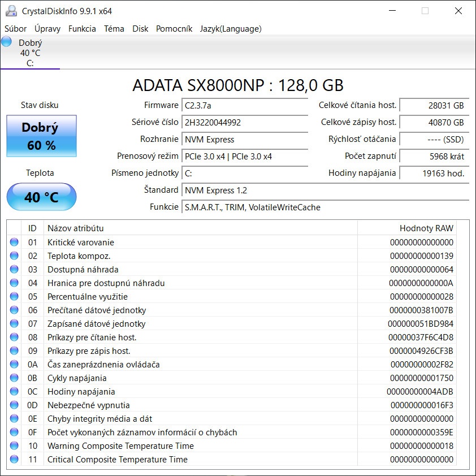Click the blue health orb beside the Dobrý drive tab
476x476 pixels.
[6, 42]
